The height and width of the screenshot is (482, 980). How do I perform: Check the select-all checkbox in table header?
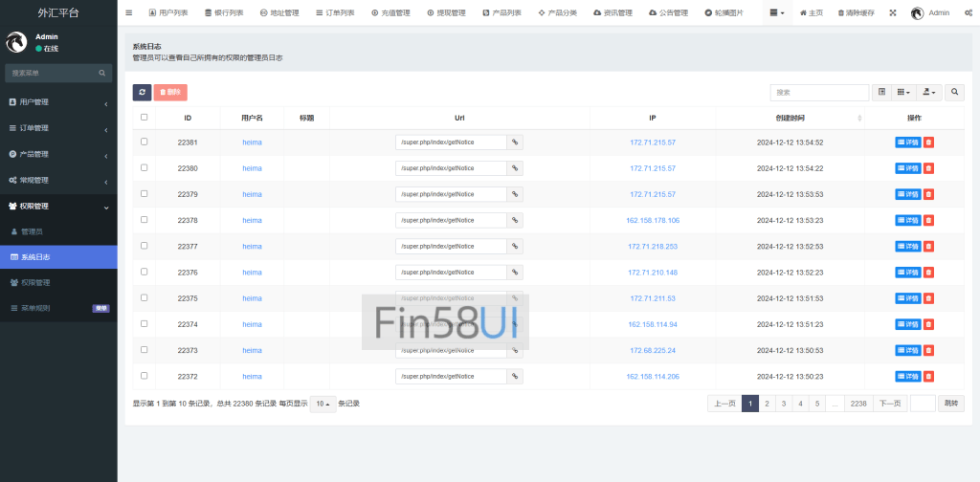[145, 118]
